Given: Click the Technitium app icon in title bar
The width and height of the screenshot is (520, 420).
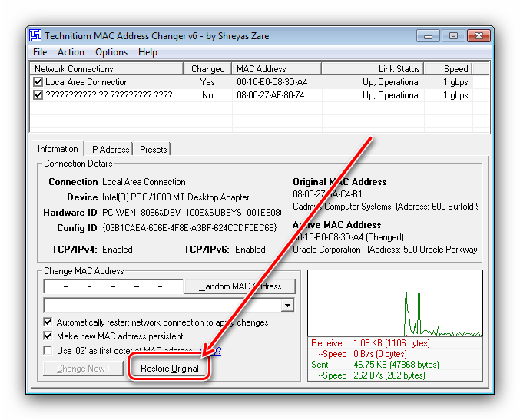Looking at the screenshot, I should pyautogui.click(x=35, y=35).
